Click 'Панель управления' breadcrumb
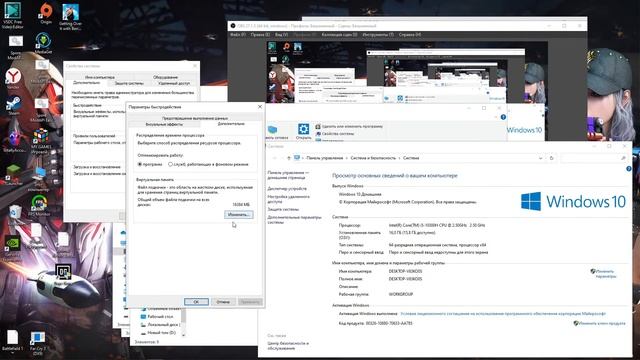 pos(324,158)
